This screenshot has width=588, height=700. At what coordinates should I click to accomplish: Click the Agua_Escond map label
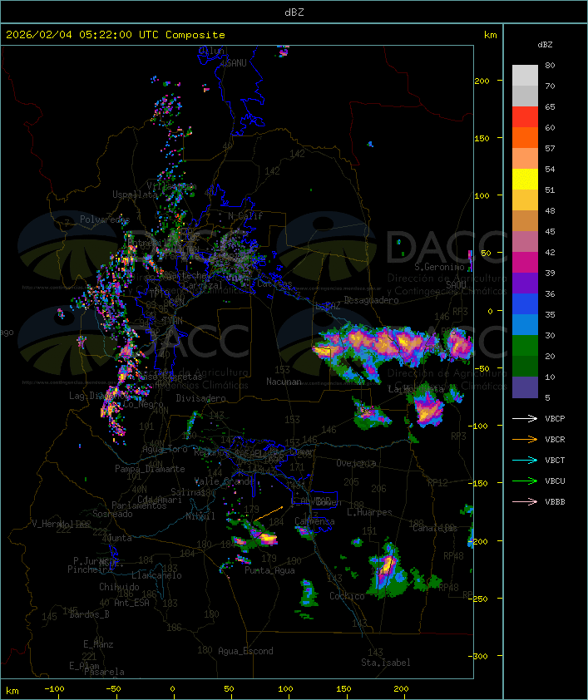tap(245, 651)
